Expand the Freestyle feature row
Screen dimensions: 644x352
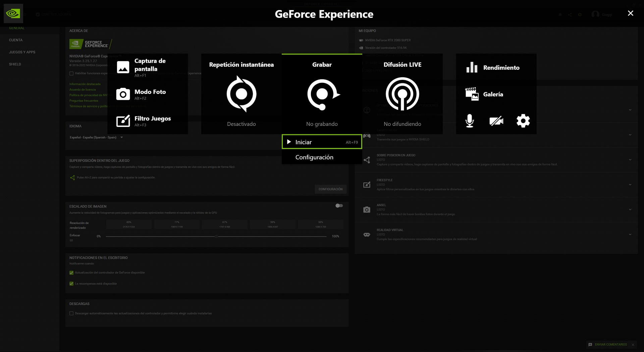[x=630, y=185]
